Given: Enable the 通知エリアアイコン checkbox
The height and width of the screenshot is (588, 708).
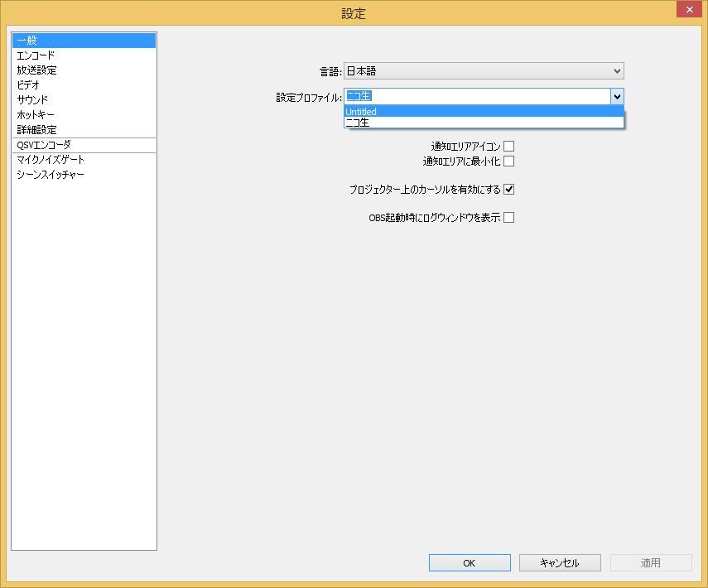Looking at the screenshot, I should [x=509, y=147].
